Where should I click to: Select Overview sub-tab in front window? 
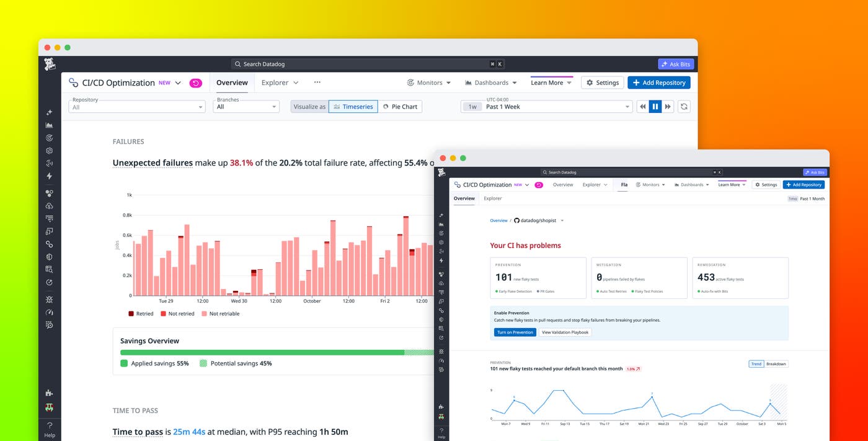point(464,198)
